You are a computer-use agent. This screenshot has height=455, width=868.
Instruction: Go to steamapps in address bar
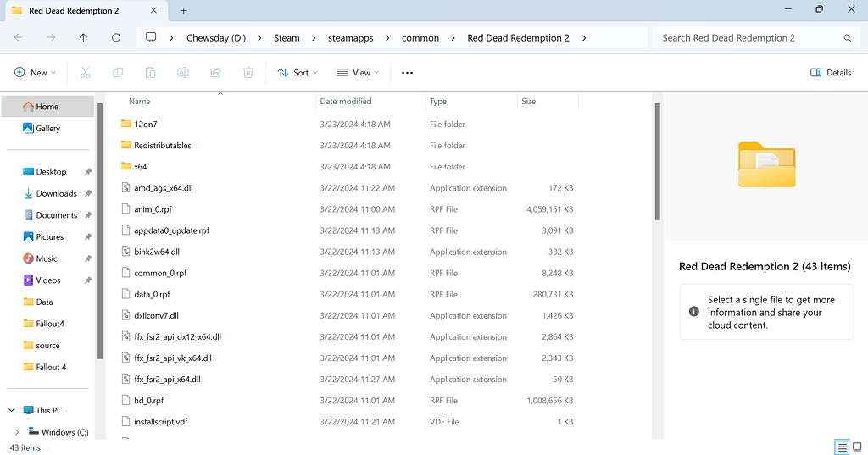coord(350,37)
